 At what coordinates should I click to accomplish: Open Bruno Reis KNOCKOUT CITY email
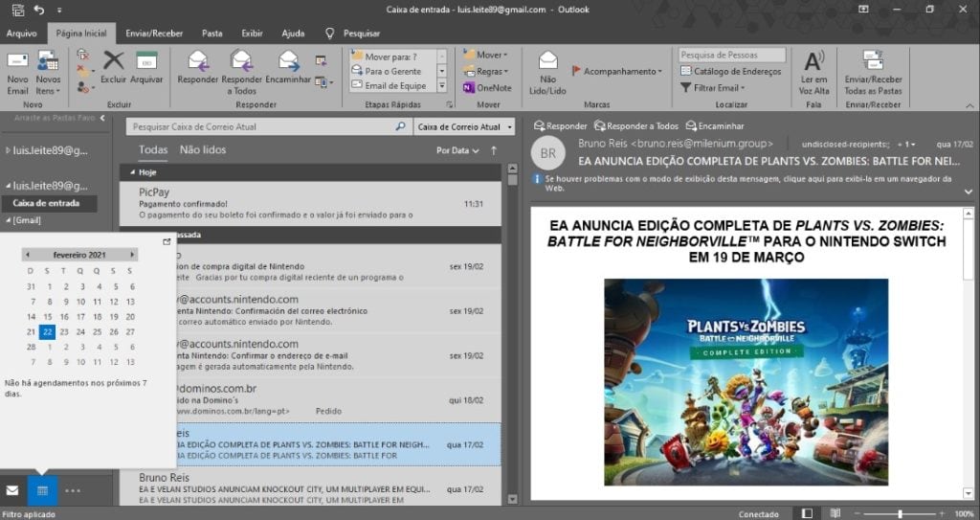coord(310,488)
